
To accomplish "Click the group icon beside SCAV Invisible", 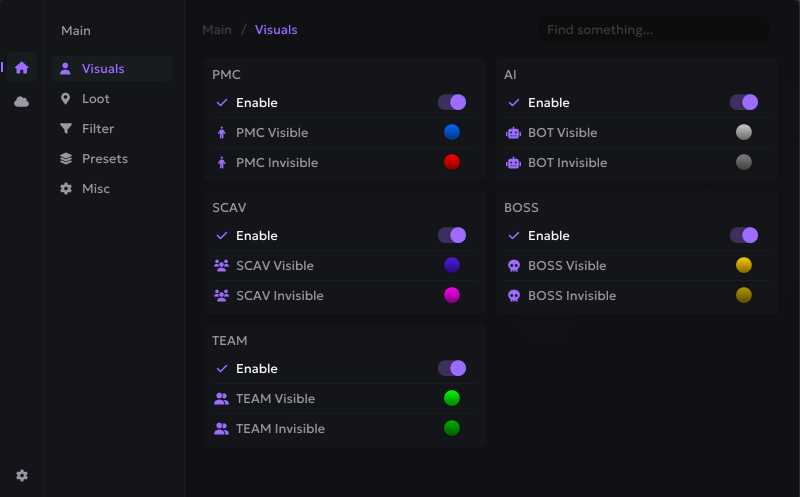I will (222, 296).
